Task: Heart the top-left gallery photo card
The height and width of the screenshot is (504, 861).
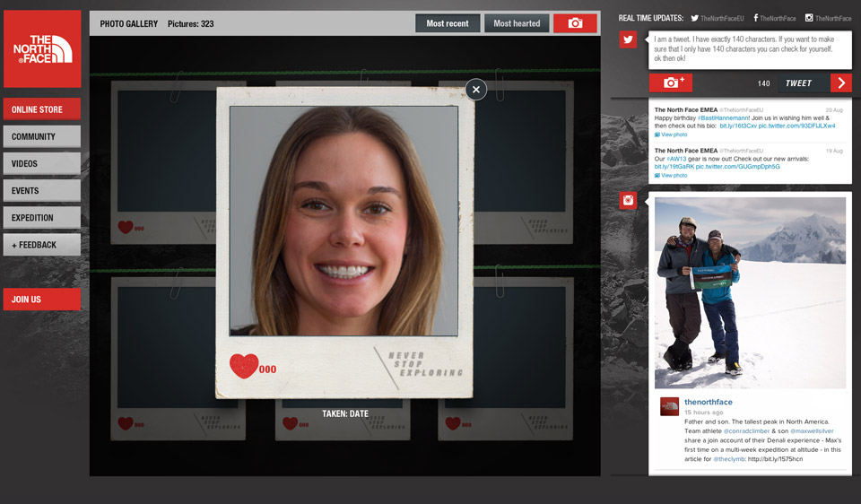Action: (x=126, y=227)
